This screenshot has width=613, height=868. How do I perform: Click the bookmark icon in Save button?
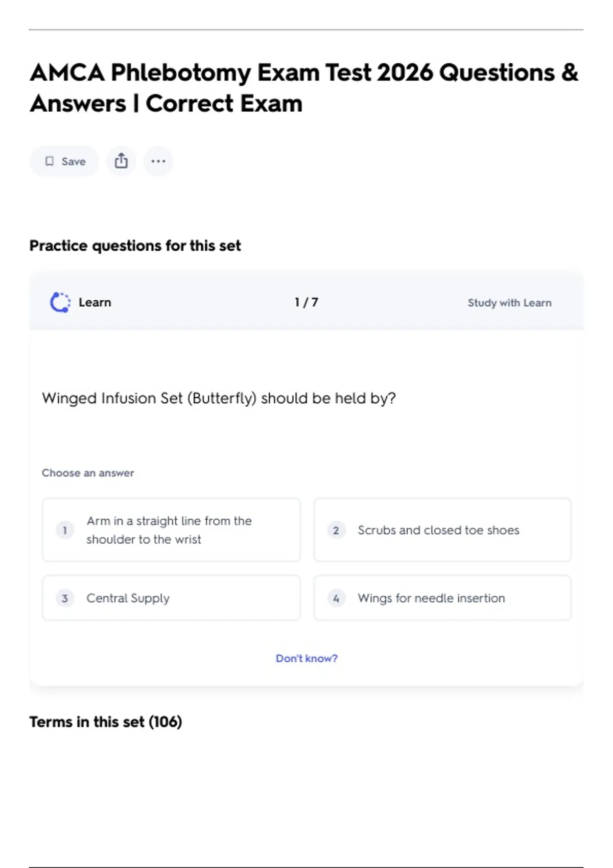[50, 161]
